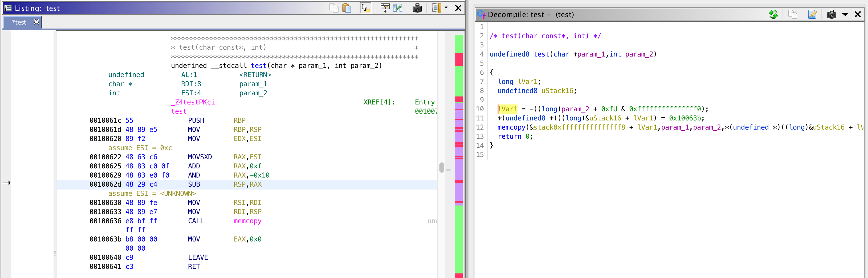This screenshot has width=868, height=278.
Task: Toggle the highlighted lVar1 token on line 10
Action: click(508, 109)
